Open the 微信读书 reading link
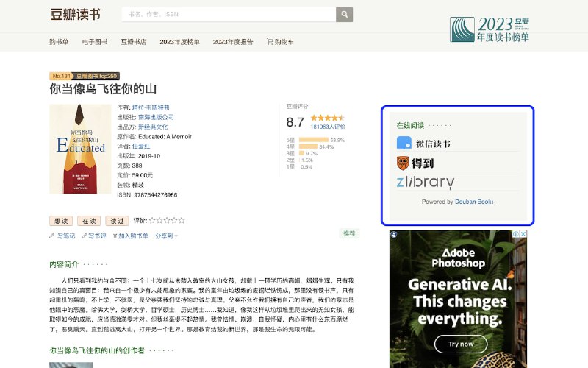This screenshot has height=368, width=588. [424, 144]
